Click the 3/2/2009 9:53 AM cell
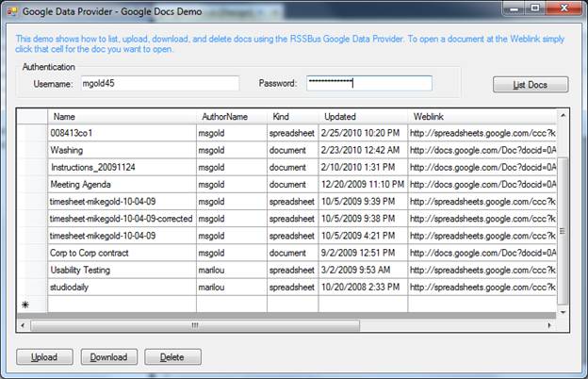Screen dimensions: 588x379 coord(363,270)
